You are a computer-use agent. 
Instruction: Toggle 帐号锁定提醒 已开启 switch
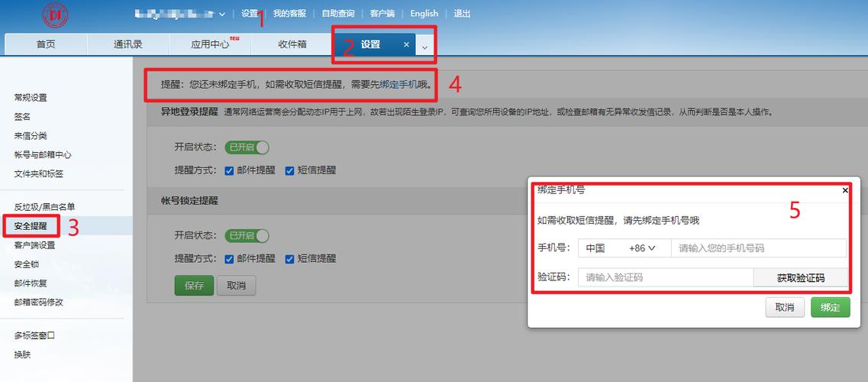click(247, 235)
